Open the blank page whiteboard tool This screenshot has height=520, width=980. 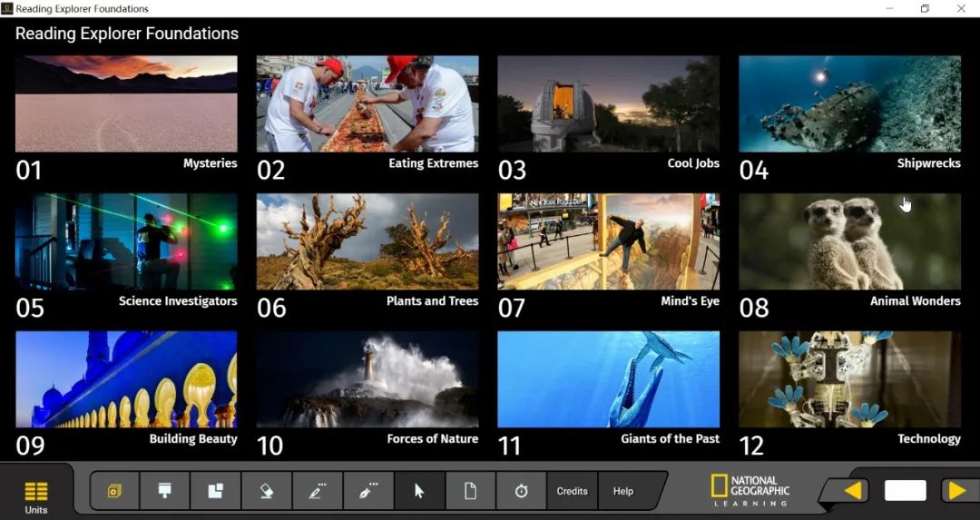[471, 491]
